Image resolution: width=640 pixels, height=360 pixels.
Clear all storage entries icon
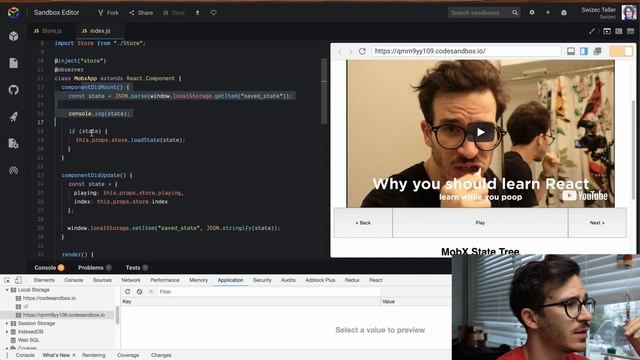pyautogui.click(x=140, y=291)
